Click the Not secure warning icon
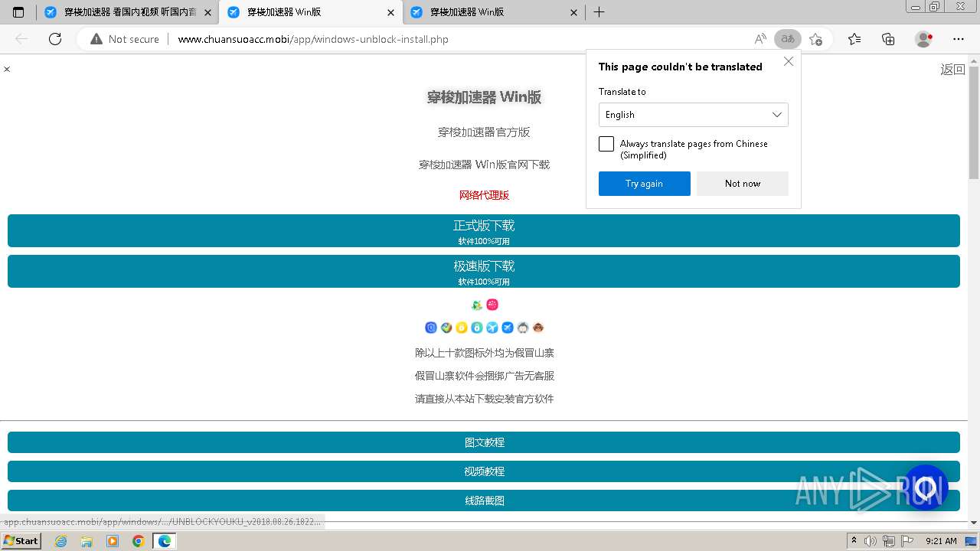 coord(96,39)
